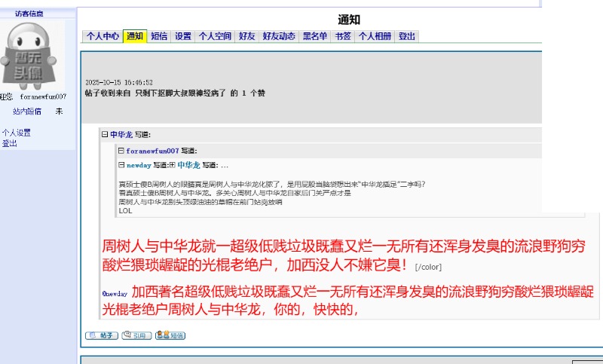The width and height of the screenshot is (603, 364).
Task: Click the 引用 quote icon button
Action: point(136,335)
